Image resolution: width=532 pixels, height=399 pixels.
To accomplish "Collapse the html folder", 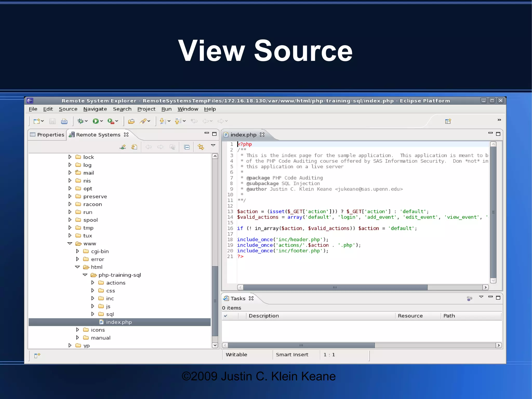I will tap(77, 267).
